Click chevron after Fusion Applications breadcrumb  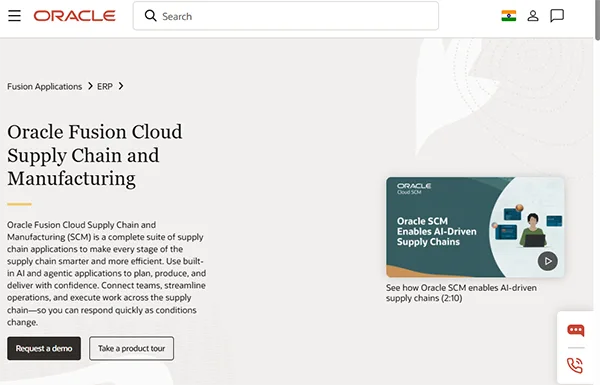tap(90, 86)
